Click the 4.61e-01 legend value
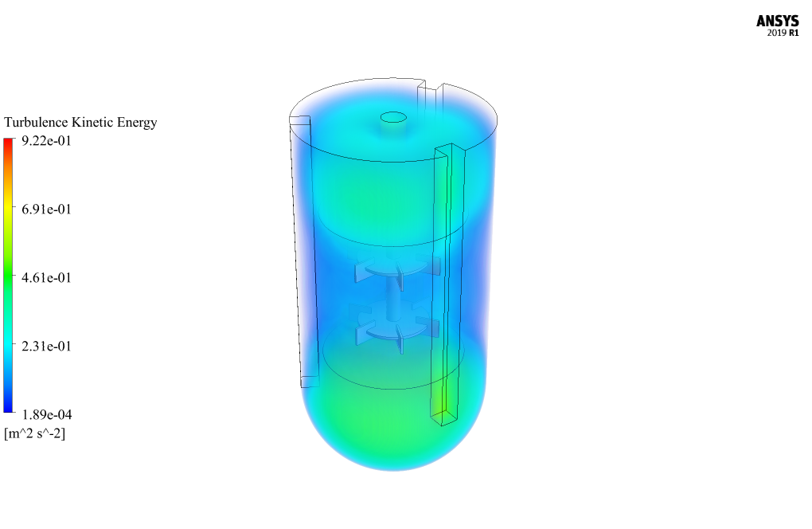Image resolution: width=812 pixels, height=529 pixels. point(46,278)
